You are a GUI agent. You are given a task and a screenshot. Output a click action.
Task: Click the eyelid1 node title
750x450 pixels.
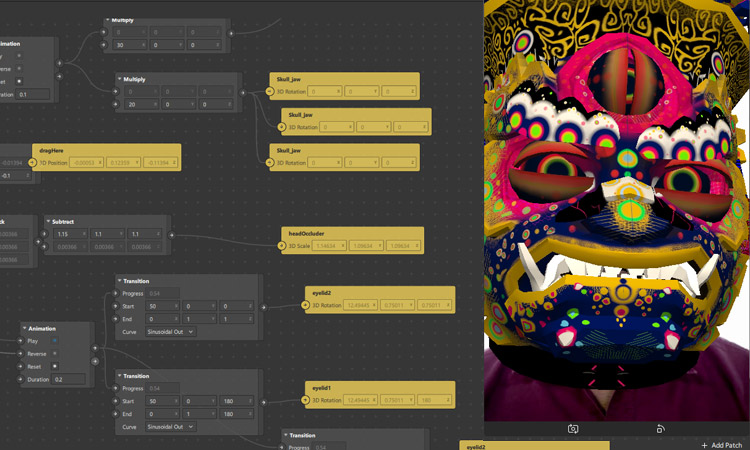point(321,388)
